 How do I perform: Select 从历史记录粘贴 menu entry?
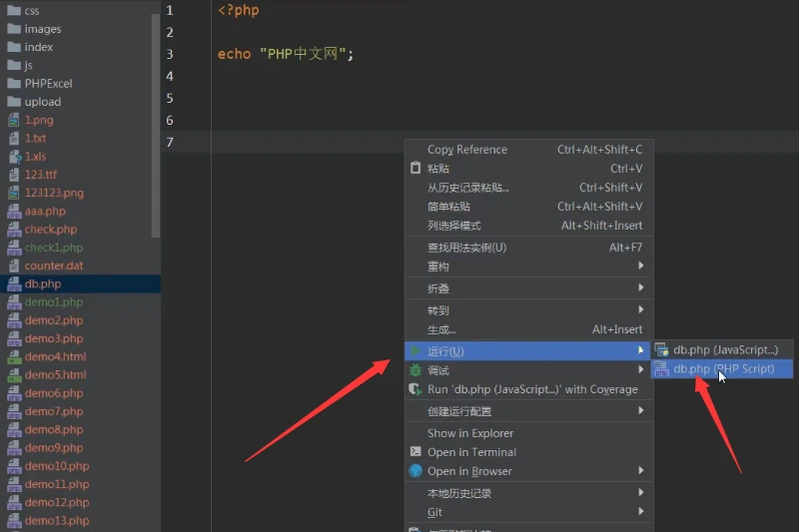(x=529, y=188)
